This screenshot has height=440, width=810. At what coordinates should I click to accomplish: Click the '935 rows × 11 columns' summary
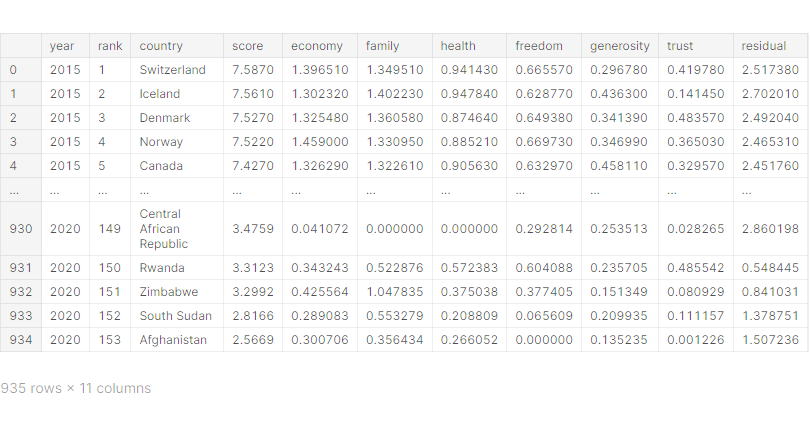76,388
